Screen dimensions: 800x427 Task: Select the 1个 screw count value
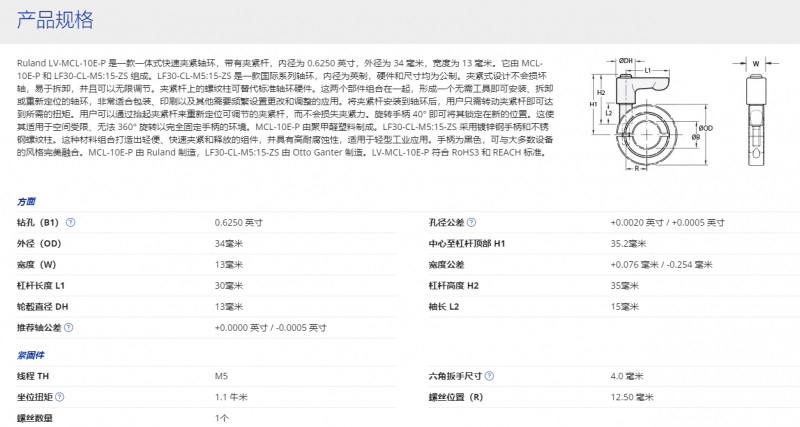[221, 418]
